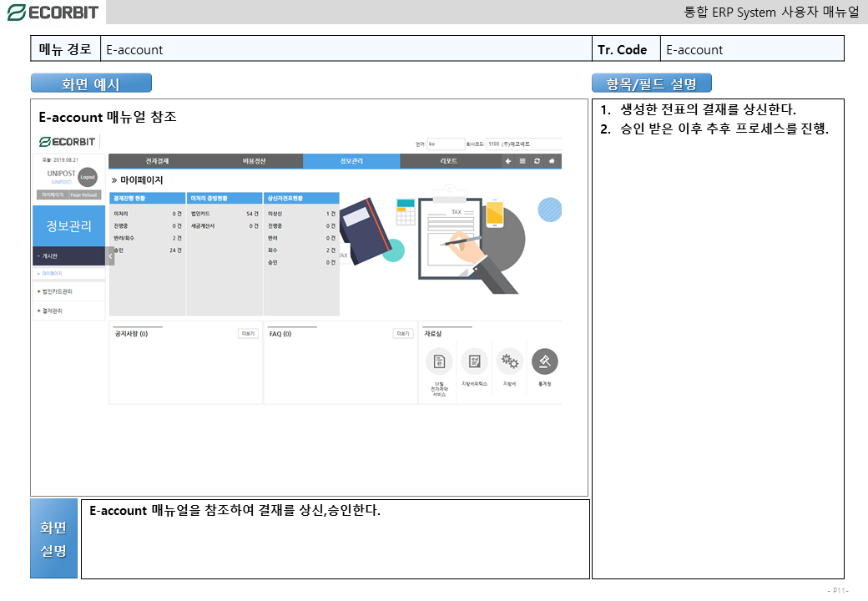Click the ECORBIT logo in the manual header
Screen dimensions: 868x601
tap(53, 13)
